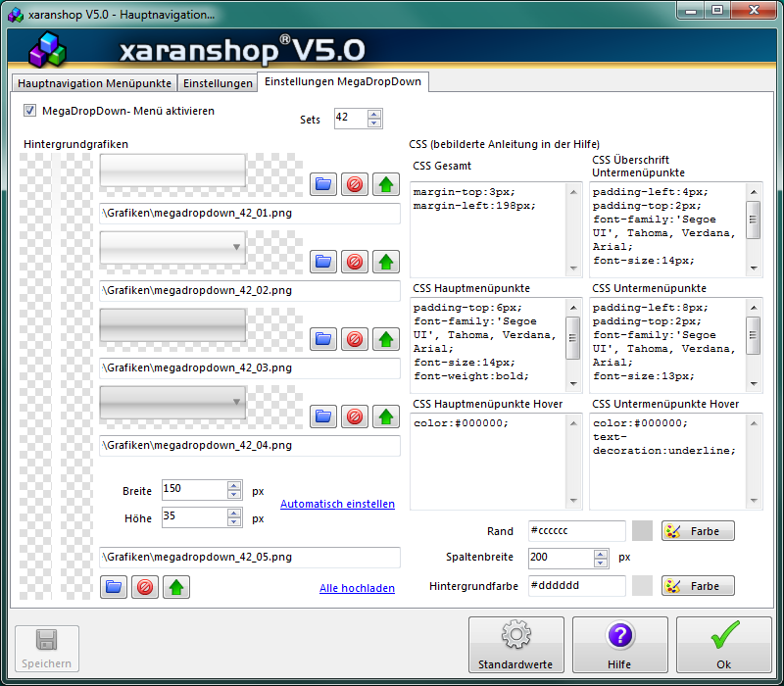The height and width of the screenshot is (686, 784).
Task: Click the Spaltenbreite 200 input field
Action: coord(561,559)
